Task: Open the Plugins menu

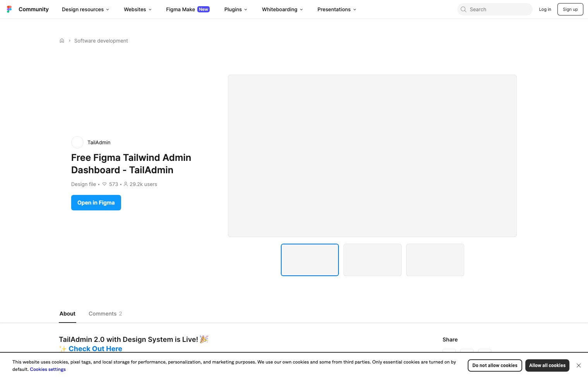Action: tap(235, 9)
